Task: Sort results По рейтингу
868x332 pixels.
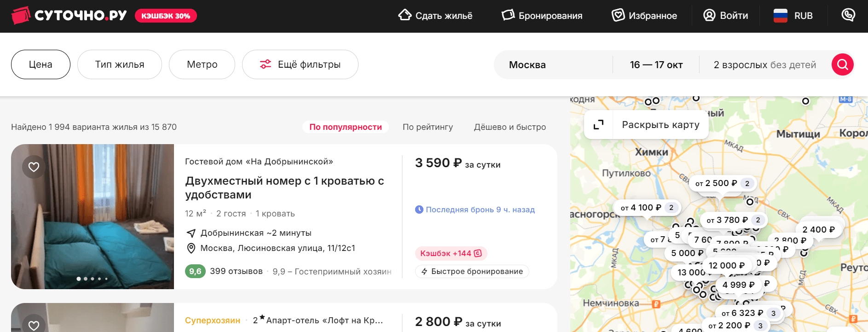Action: click(428, 127)
